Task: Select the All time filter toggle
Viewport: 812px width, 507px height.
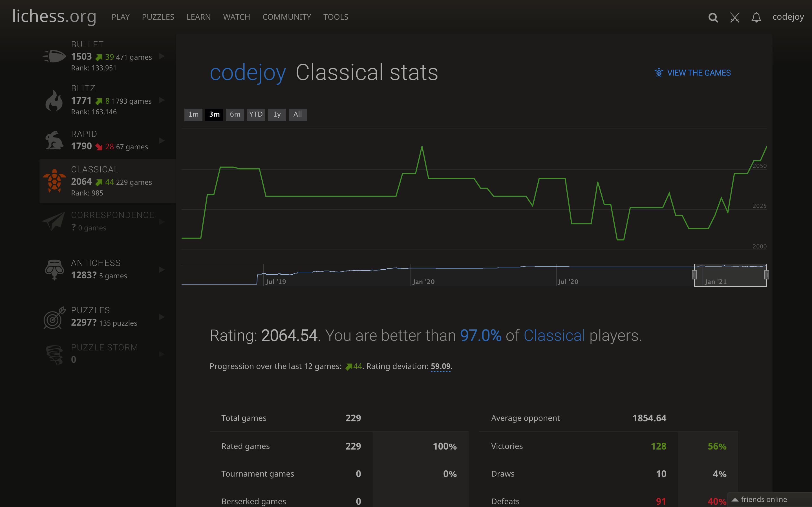Action: (x=297, y=114)
